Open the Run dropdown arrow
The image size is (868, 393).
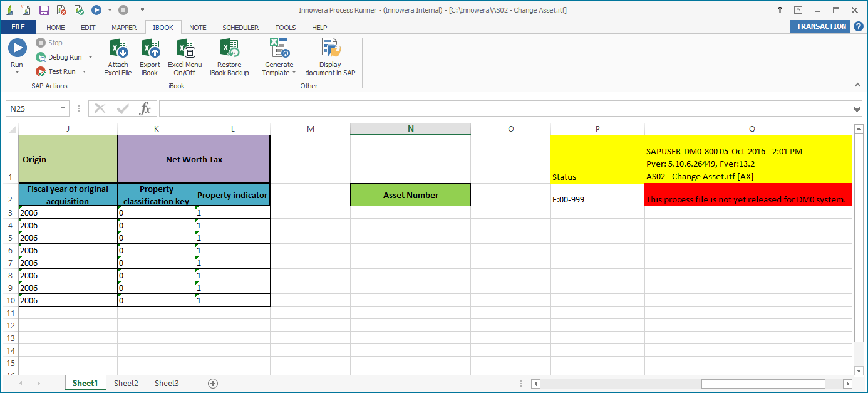(17, 71)
